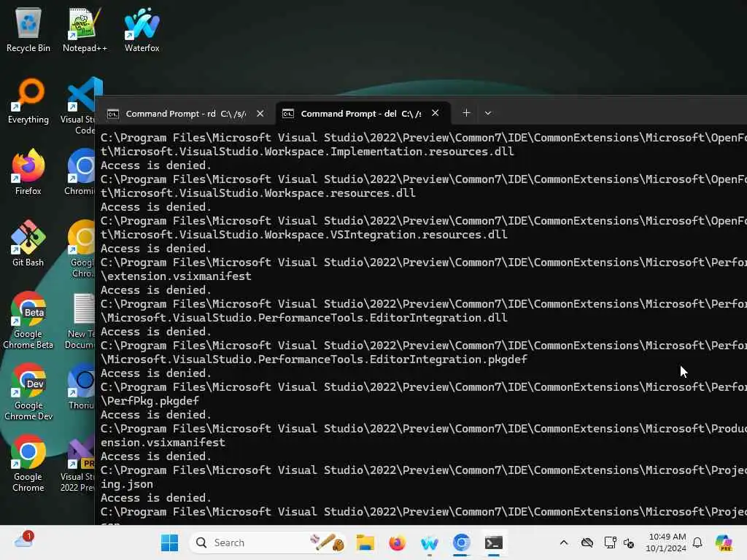The width and height of the screenshot is (747, 560).
Task: Open Google Chrome Canary desktop shortcut
Action: 82,249
